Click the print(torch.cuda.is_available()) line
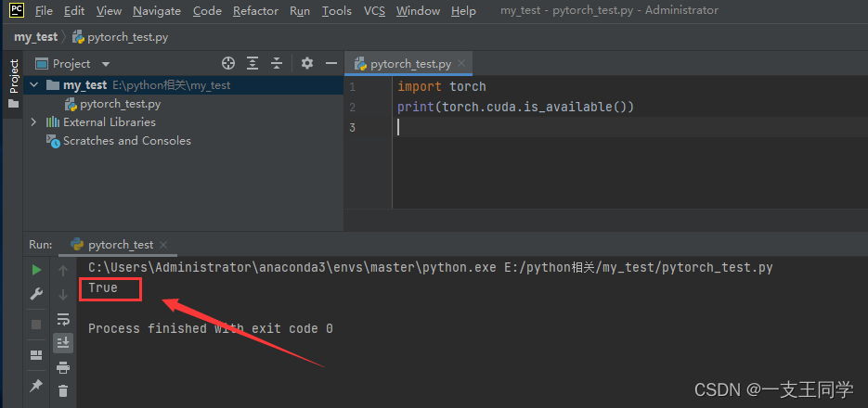This screenshot has width=868, height=408. 515,108
